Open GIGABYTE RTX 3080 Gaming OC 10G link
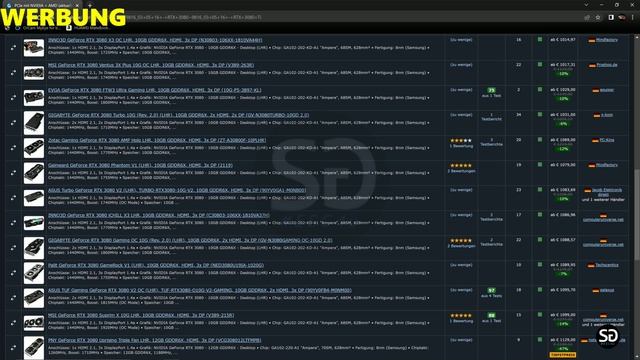The width and height of the screenshot is (640, 360). [190, 240]
